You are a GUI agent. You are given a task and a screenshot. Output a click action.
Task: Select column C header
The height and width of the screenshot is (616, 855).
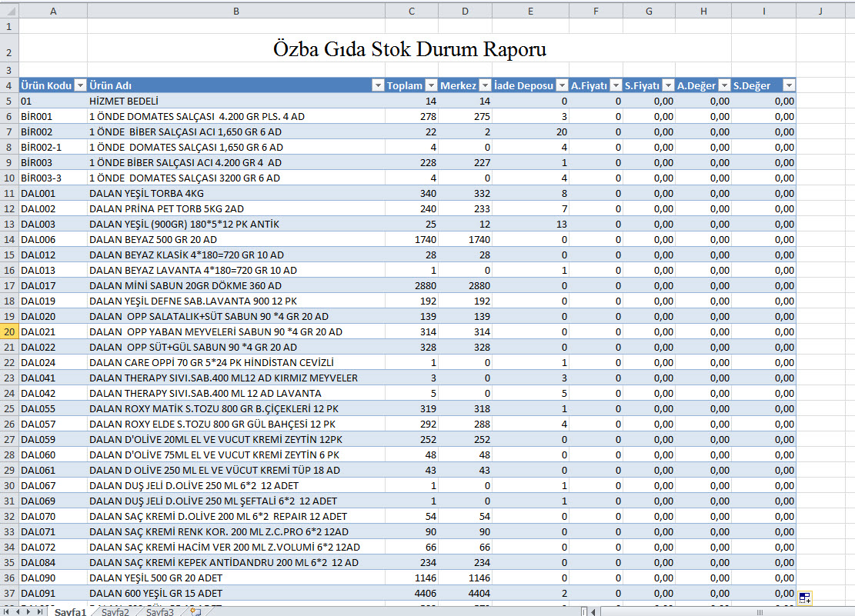click(412, 11)
